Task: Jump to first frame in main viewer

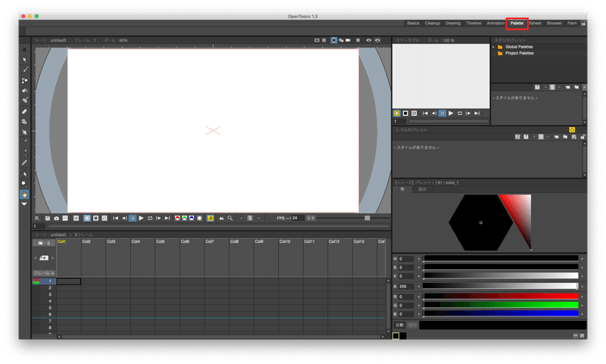Action: tap(115, 218)
